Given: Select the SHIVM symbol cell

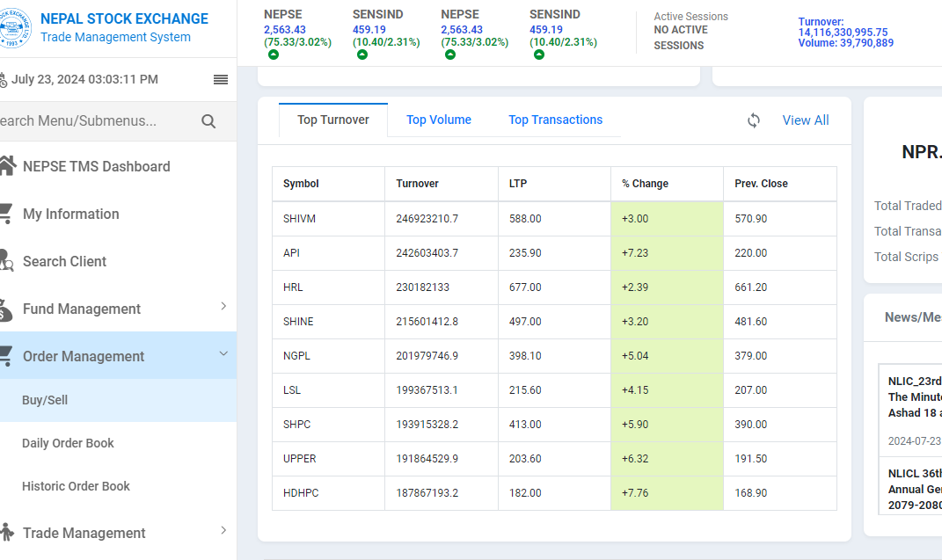Looking at the screenshot, I should (329, 219).
